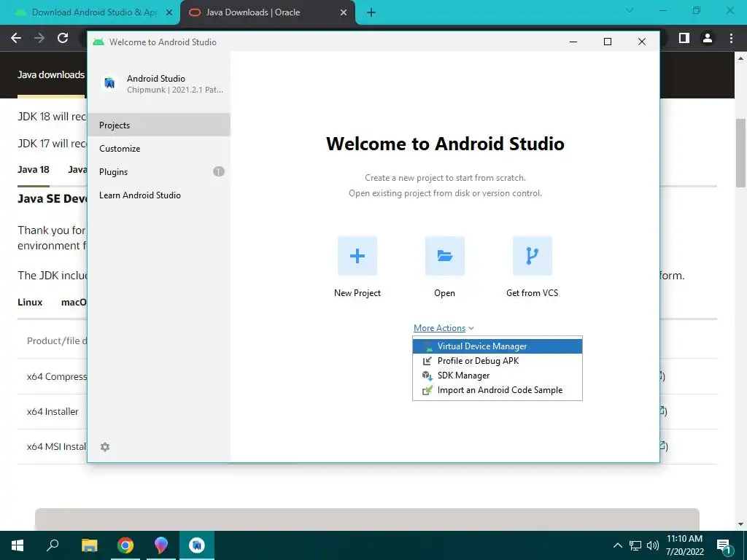Click the taskbar search magnifier
The width and height of the screenshot is (747, 560).
click(53, 545)
